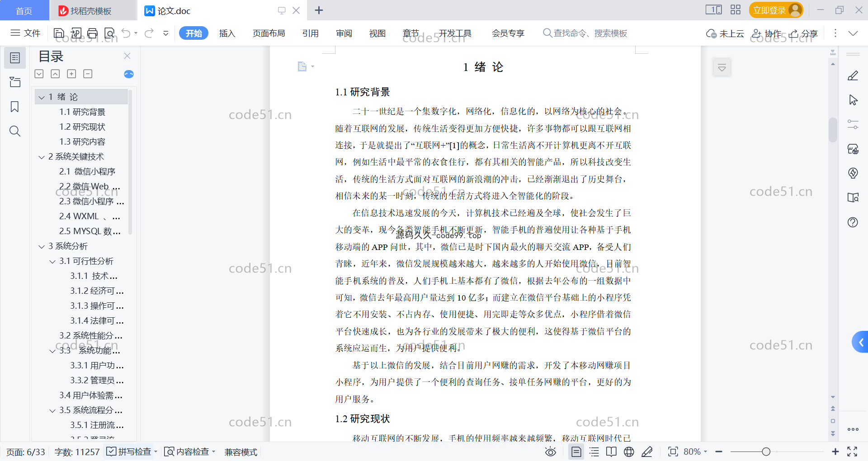Select the pen edit tool in right sidebar
Image resolution: width=868 pixels, height=461 pixels.
853,75
